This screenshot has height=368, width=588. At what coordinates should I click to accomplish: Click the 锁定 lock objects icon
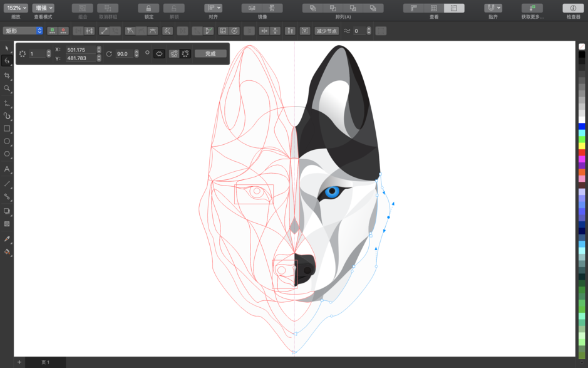pyautogui.click(x=149, y=8)
